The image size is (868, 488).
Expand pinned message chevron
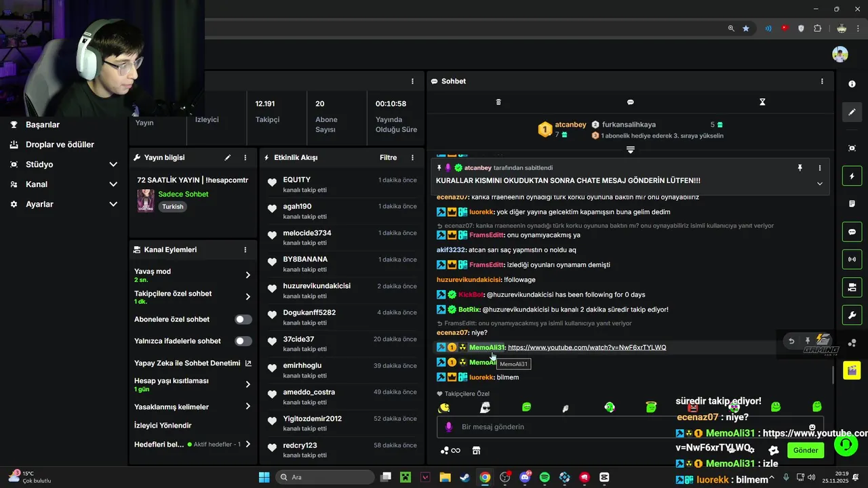[819, 184]
